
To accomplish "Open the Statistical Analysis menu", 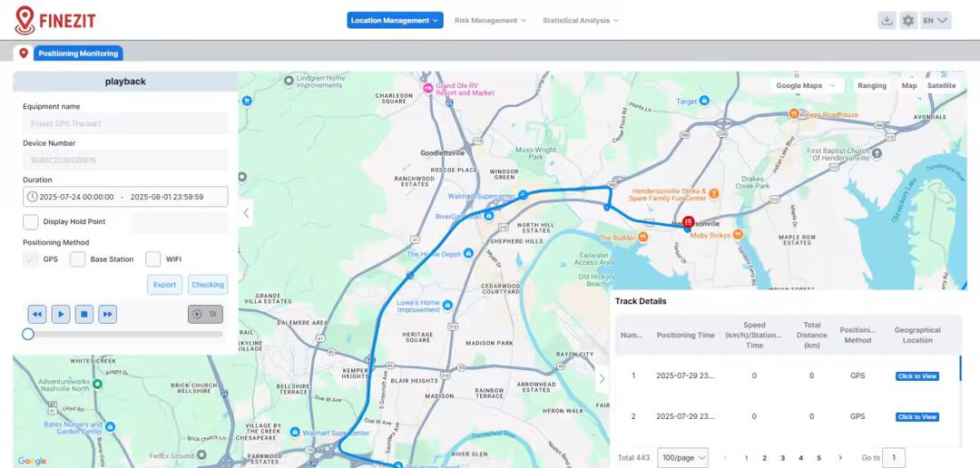I will [581, 20].
